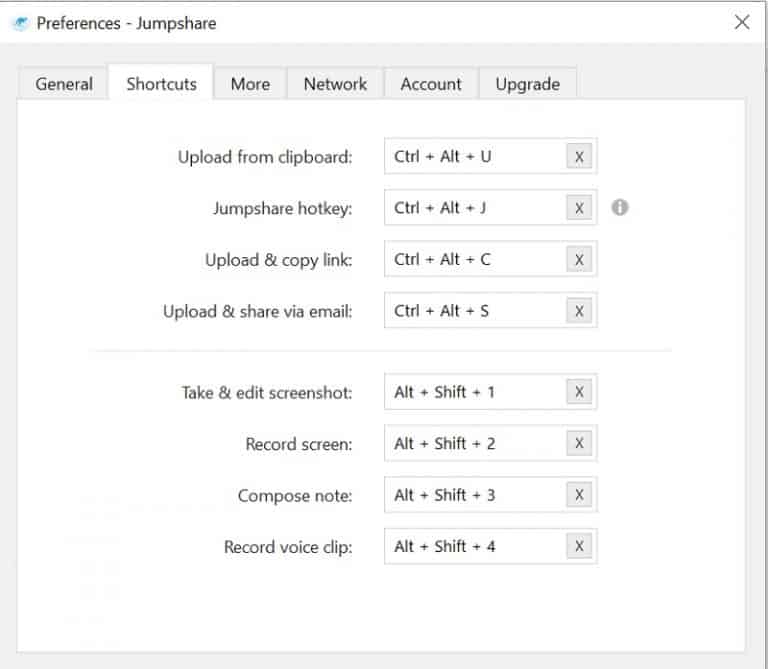Click the Ctrl + Alt + S shortcut field

coord(491,311)
